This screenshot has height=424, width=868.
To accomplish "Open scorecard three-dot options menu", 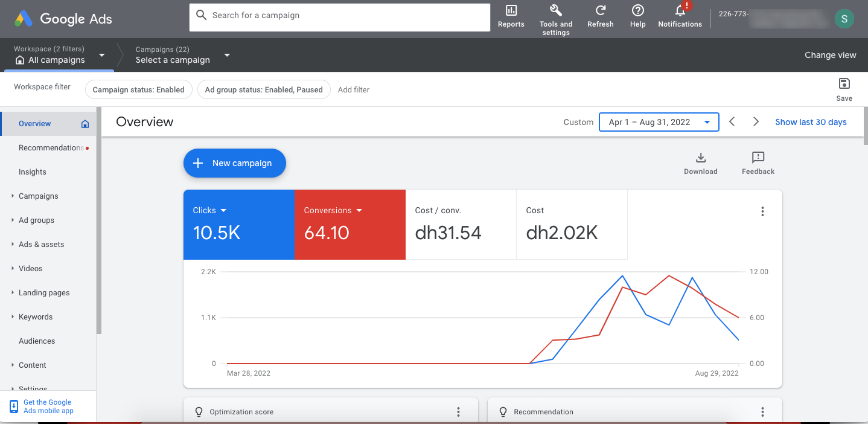I will [x=762, y=211].
